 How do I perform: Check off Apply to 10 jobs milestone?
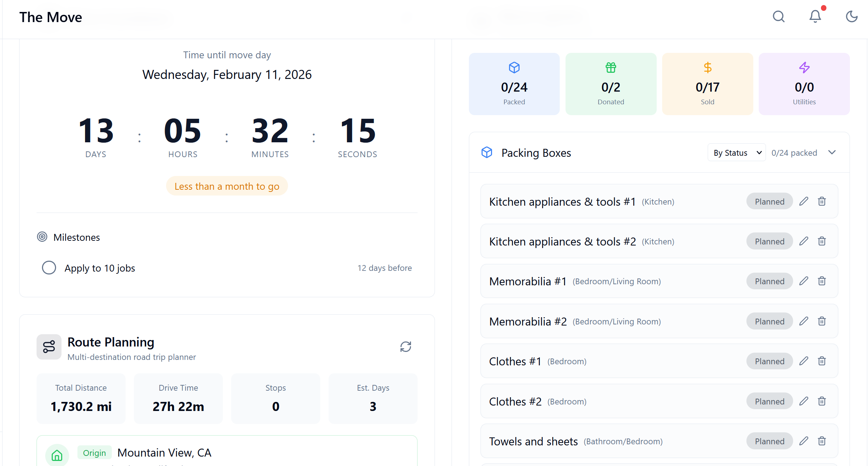[x=49, y=268]
